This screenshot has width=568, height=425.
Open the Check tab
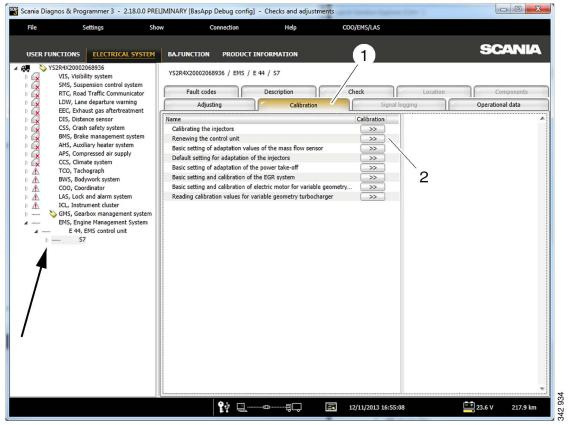356,92
